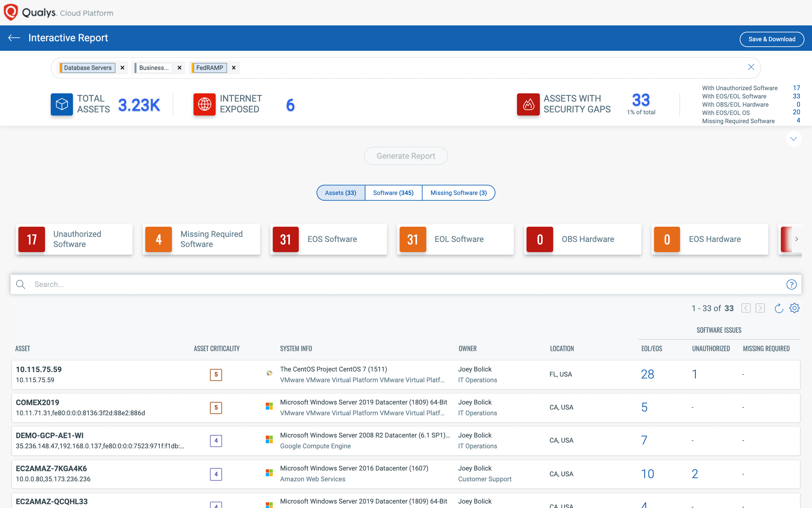Switch to the Software (345) tab

[x=393, y=193]
